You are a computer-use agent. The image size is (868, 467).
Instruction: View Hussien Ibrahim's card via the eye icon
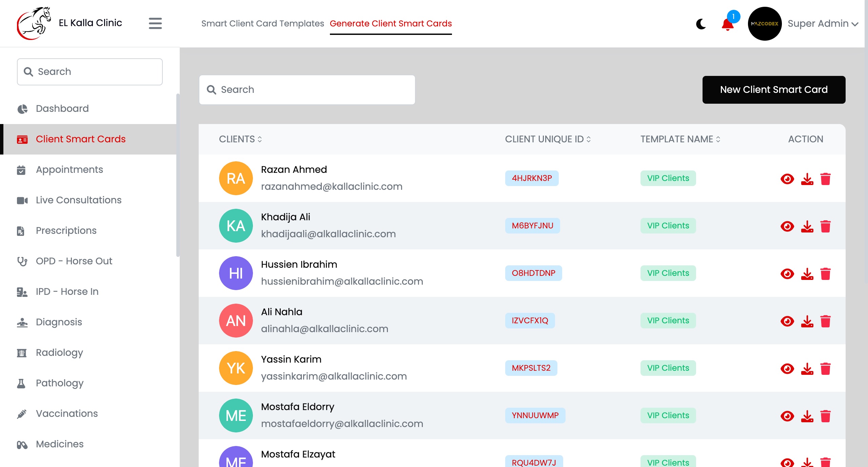787,274
